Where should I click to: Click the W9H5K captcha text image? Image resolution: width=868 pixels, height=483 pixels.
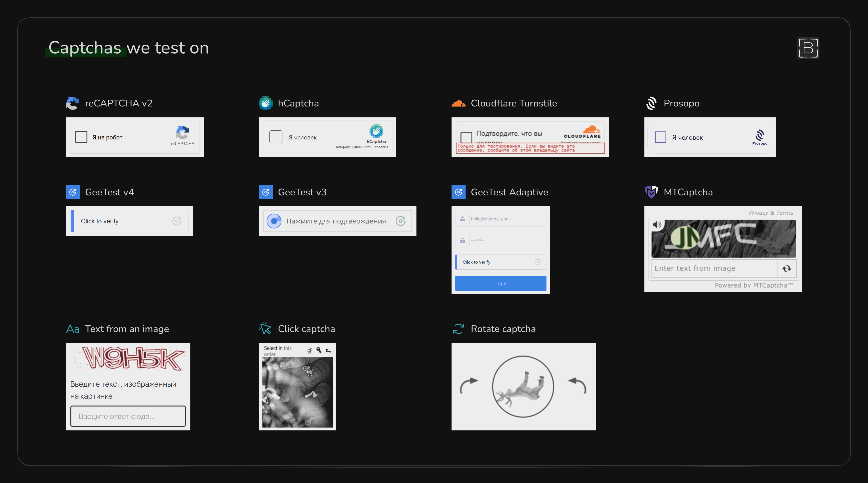[x=128, y=359]
